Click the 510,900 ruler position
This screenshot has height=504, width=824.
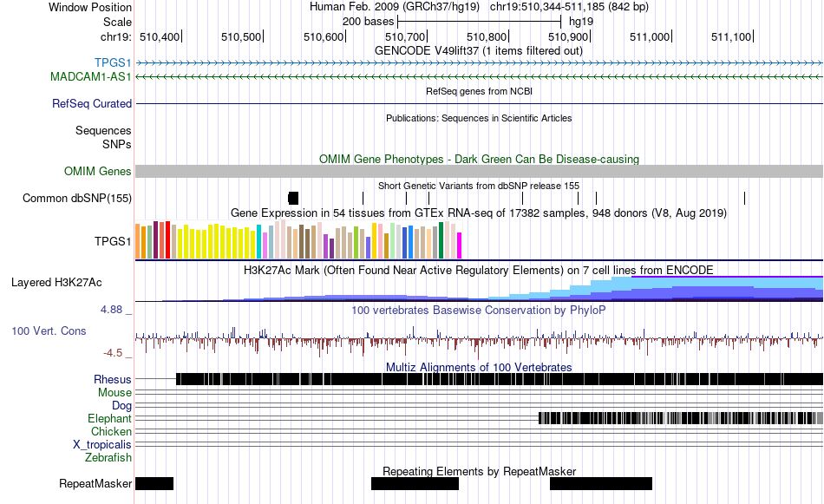click(x=568, y=36)
